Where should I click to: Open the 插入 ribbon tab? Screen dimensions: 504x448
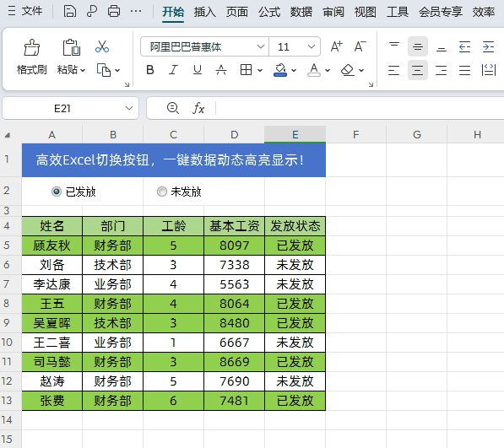(205, 12)
